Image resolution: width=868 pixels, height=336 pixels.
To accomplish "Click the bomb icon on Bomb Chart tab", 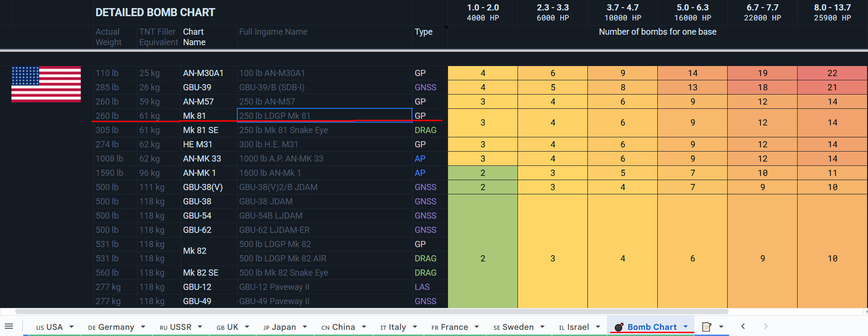I will point(619,327).
